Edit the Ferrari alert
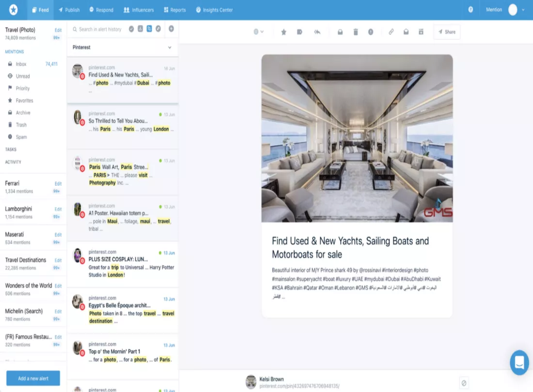The width and height of the screenshot is (533, 392). pos(58,183)
